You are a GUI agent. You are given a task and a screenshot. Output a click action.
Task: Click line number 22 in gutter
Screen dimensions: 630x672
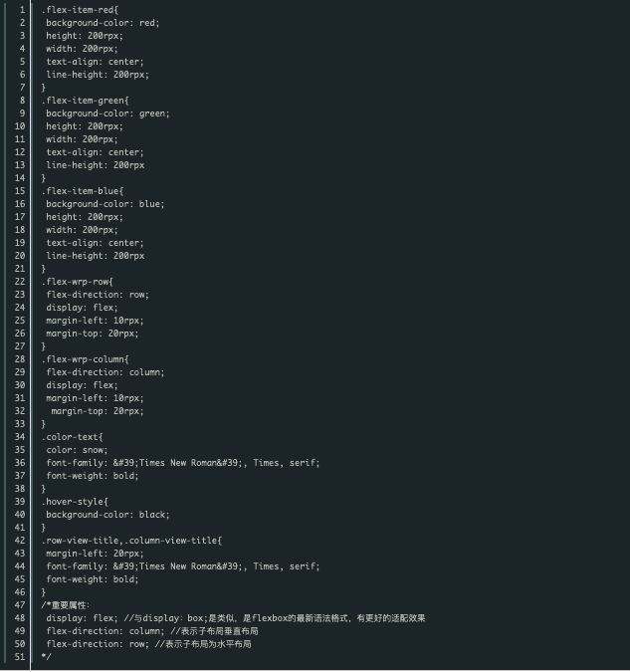(20, 282)
